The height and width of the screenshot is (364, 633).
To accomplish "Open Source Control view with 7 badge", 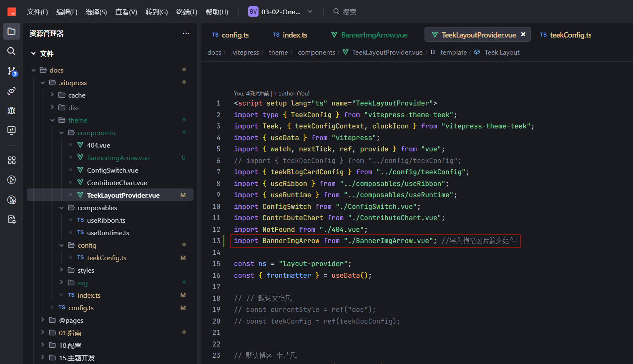I will click(12, 71).
